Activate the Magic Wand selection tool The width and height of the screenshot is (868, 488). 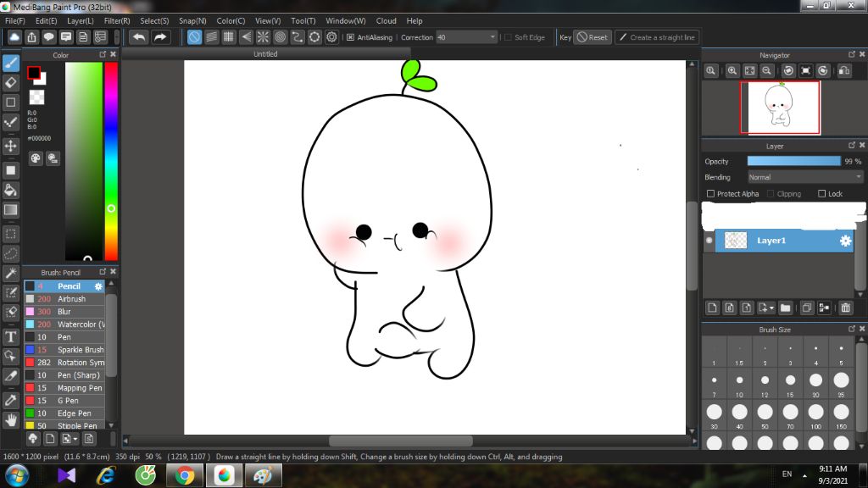pos(11,274)
